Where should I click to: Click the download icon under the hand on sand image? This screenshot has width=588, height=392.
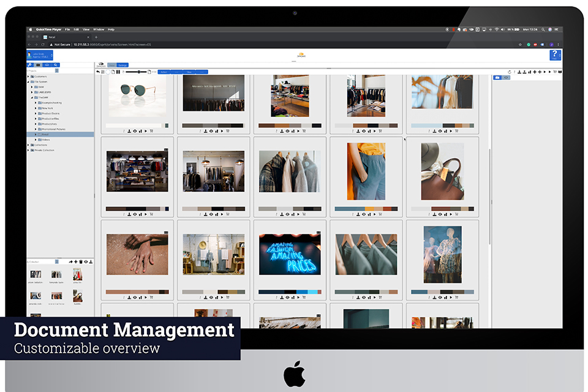point(129,298)
